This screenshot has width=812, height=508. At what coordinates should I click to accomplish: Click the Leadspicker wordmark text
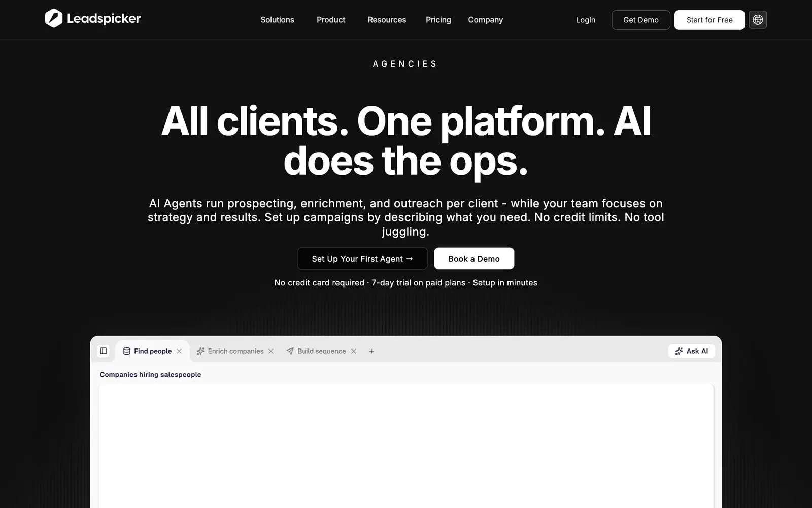click(104, 19)
